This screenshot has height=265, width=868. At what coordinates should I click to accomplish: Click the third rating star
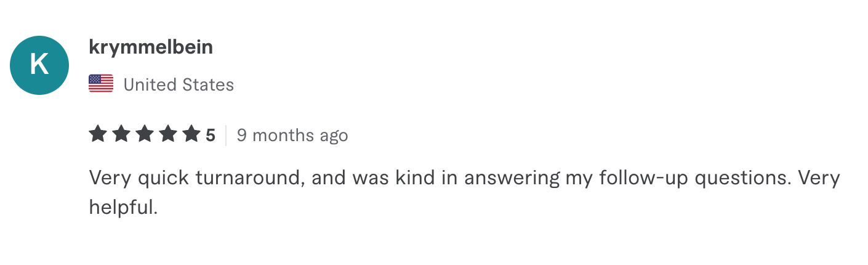coord(145,134)
